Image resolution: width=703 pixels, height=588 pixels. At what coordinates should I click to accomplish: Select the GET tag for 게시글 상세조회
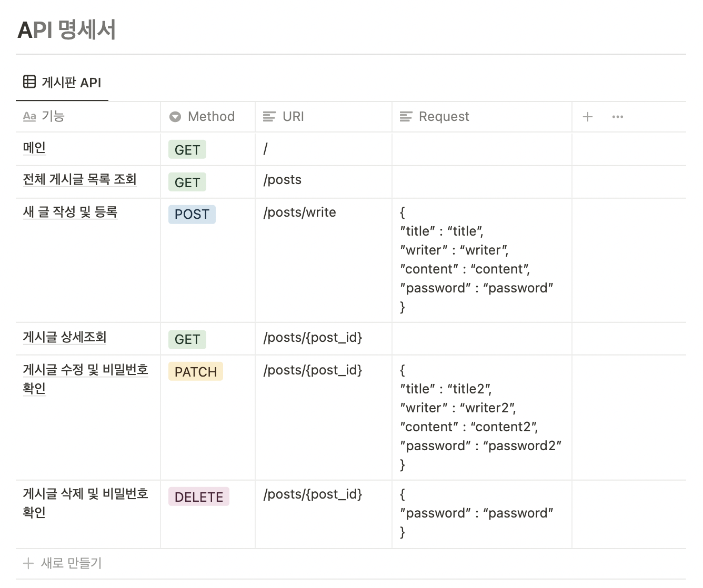187,339
